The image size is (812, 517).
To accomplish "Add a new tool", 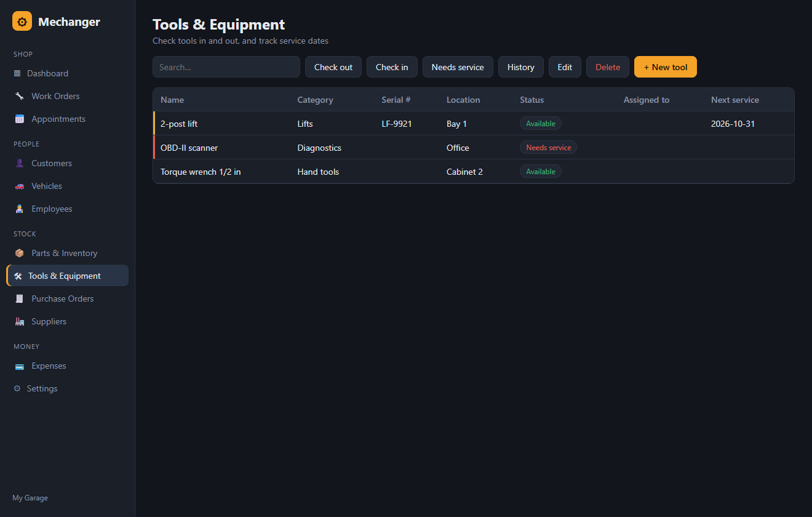I will (666, 67).
